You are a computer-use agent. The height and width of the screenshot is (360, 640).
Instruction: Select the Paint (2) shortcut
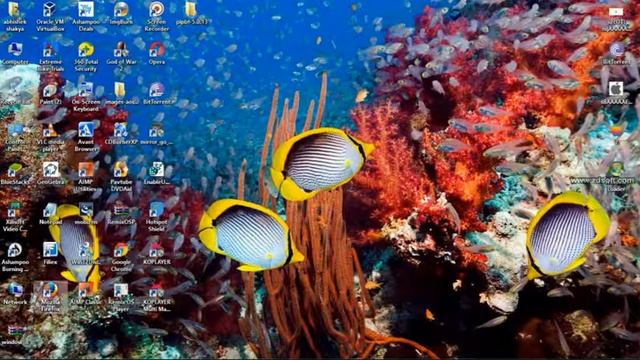point(50,90)
